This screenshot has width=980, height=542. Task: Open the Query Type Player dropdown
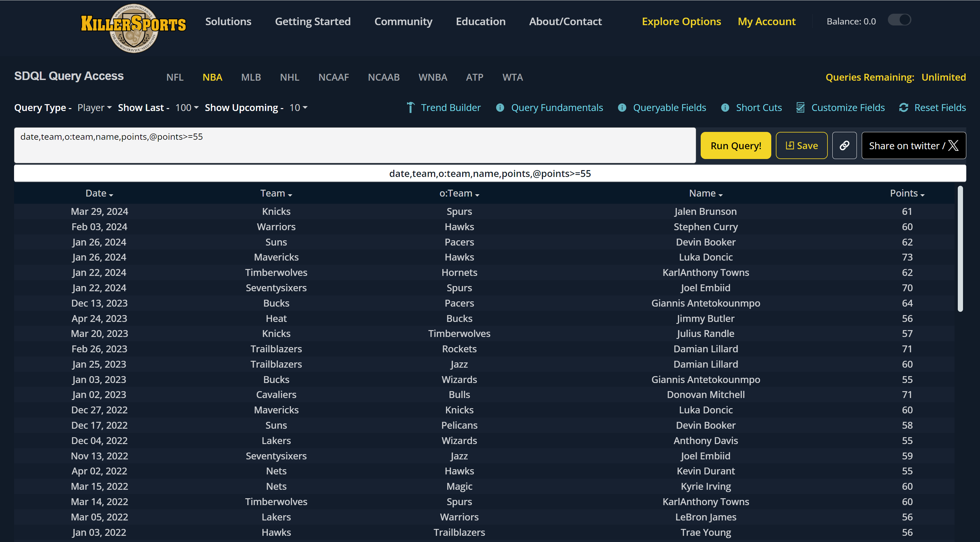[x=94, y=108]
